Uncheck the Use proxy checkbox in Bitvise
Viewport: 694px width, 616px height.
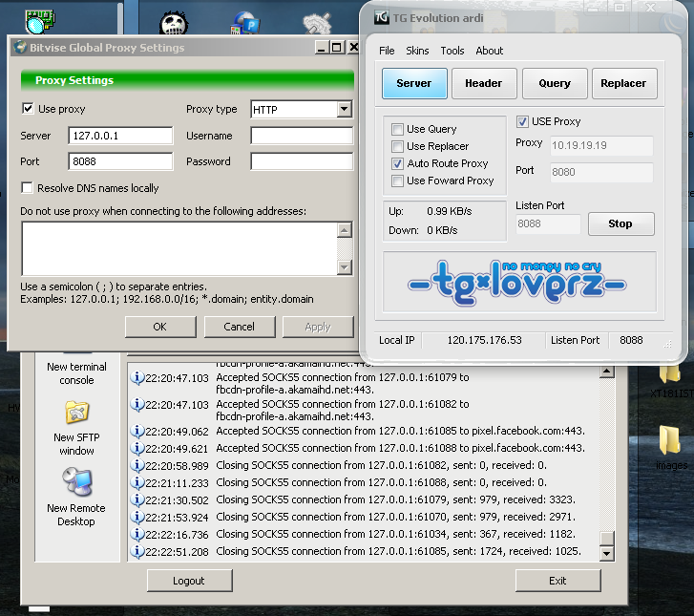coord(28,109)
